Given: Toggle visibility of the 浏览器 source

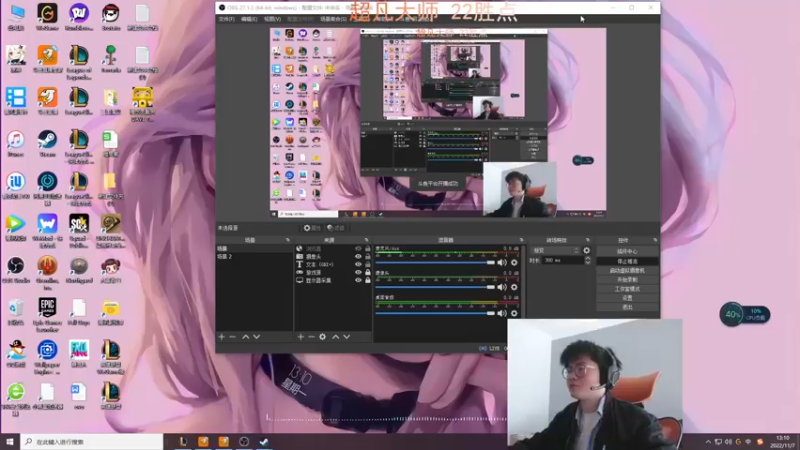Looking at the screenshot, I should click(x=358, y=249).
